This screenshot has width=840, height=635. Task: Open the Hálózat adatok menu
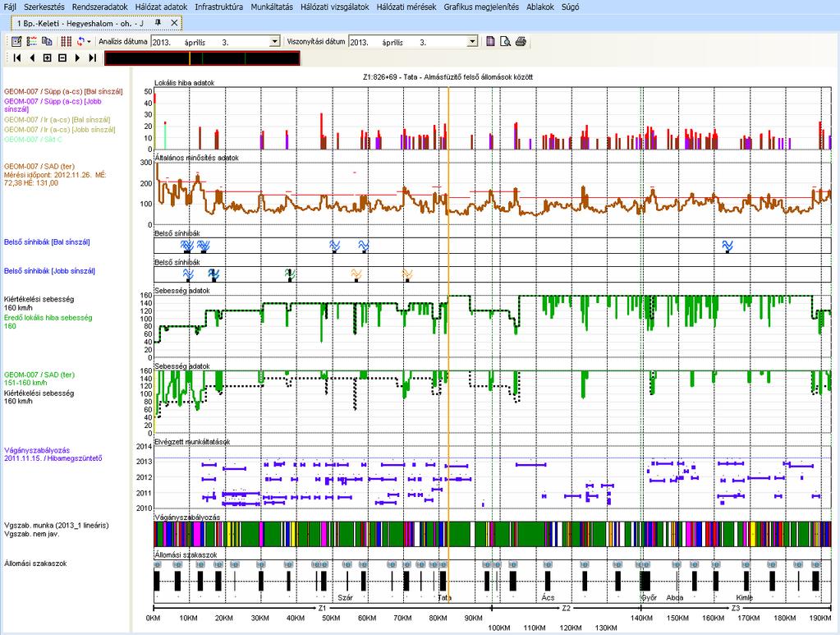click(x=161, y=7)
